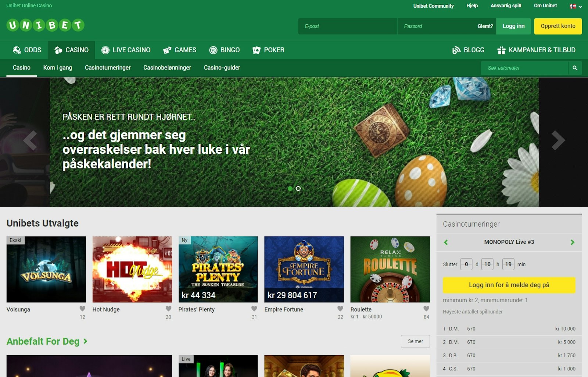Click the Glemt? password link
588x377 pixels.
pos(486,26)
